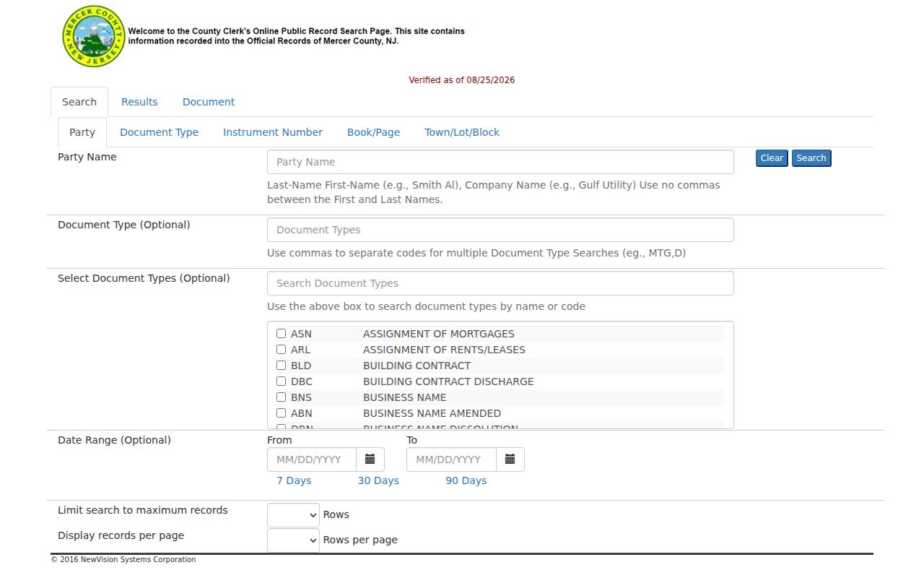Open the To date calendar picker
This screenshot has width=924, height=578.
tap(510, 460)
